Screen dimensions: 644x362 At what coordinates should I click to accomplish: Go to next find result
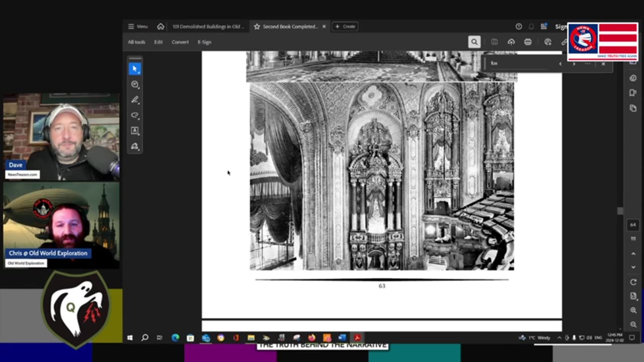(x=574, y=64)
